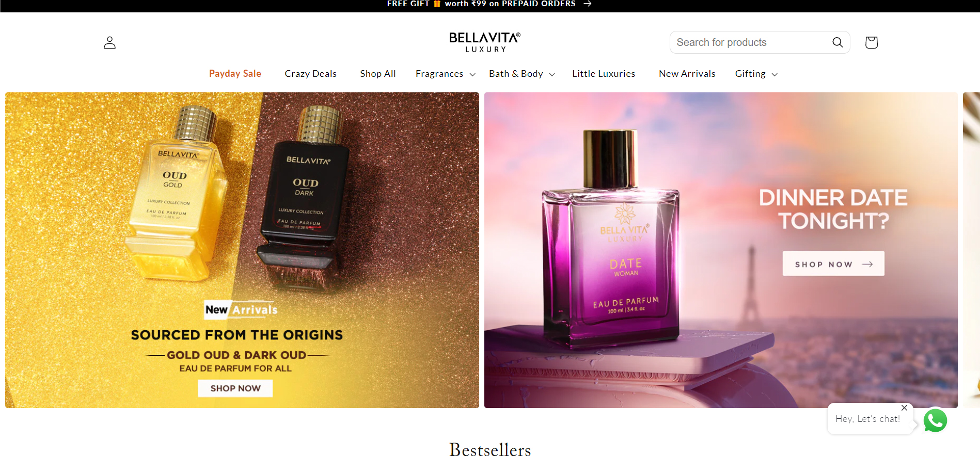Click the arrow in the free gift banner
980x456 pixels.
click(x=588, y=4)
